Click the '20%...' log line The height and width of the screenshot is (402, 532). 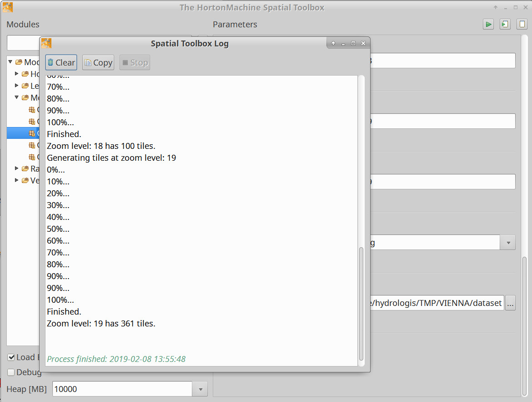point(58,193)
